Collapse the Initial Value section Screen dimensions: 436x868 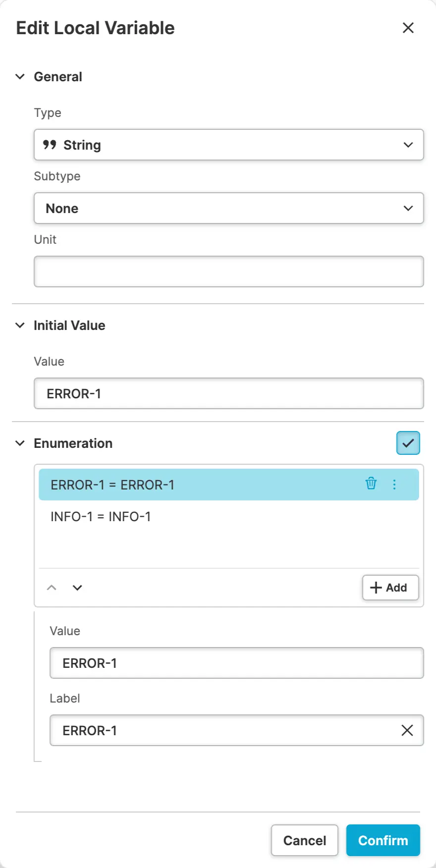(x=20, y=325)
